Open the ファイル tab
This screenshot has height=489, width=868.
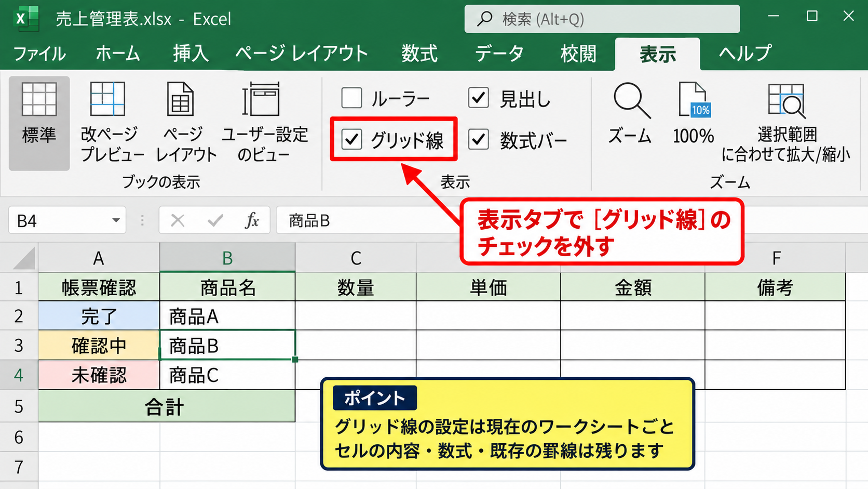pyautogui.click(x=39, y=54)
